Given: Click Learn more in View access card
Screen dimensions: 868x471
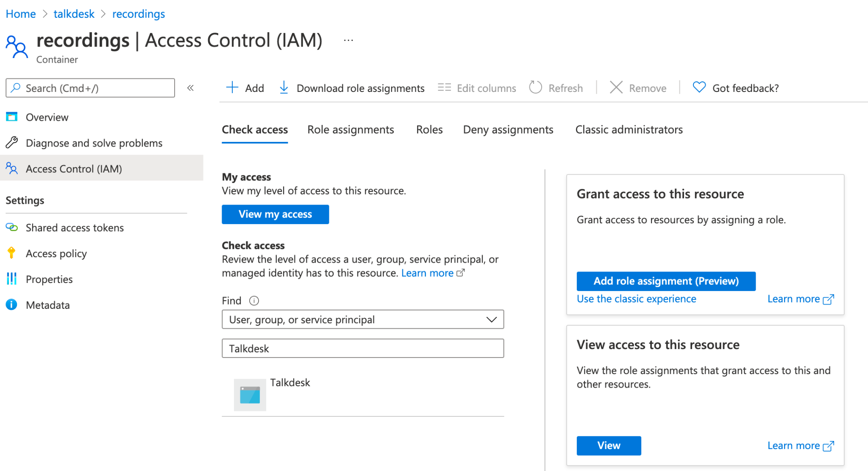Looking at the screenshot, I should (801, 446).
